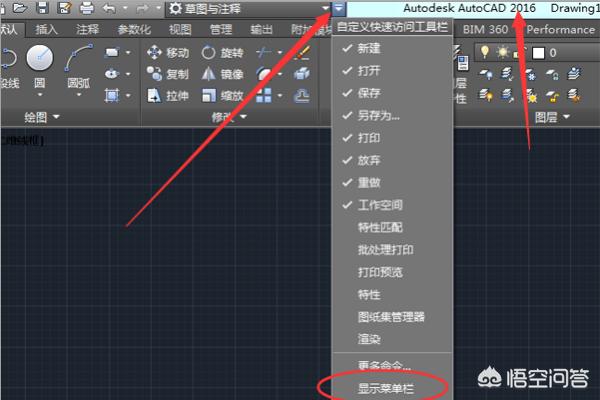This screenshot has width=600, height=400.
Task: Click the white layer color swatch
Action: tap(538, 53)
